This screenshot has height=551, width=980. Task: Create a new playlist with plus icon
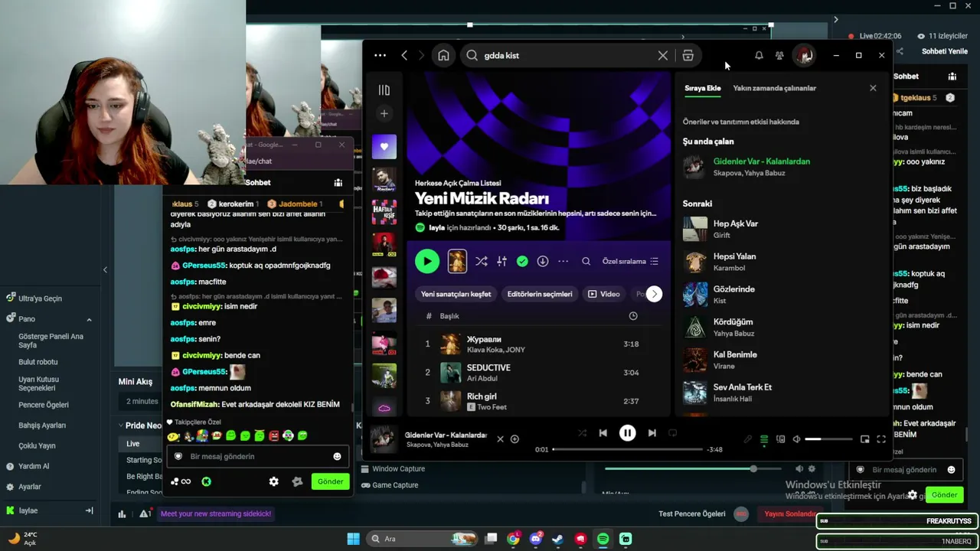pyautogui.click(x=384, y=114)
